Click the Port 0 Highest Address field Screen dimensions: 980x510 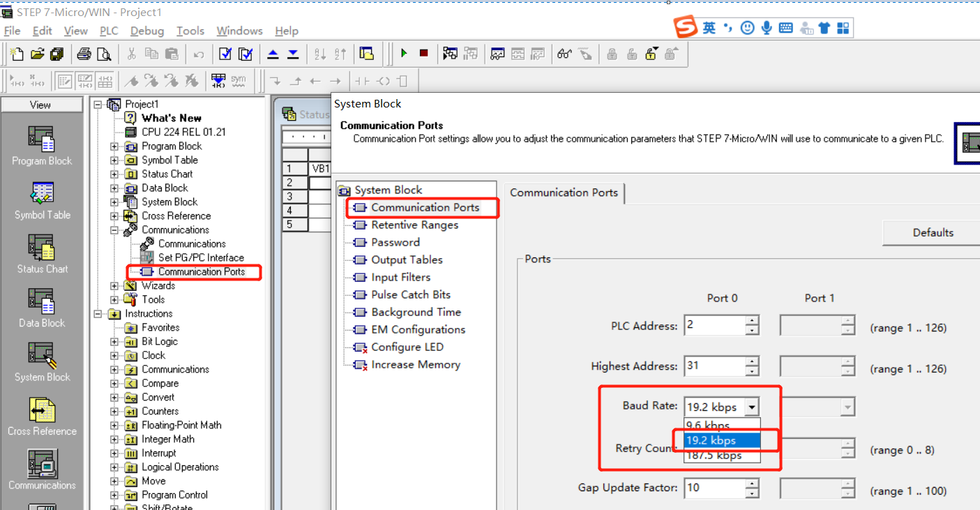tap(714, 366)
